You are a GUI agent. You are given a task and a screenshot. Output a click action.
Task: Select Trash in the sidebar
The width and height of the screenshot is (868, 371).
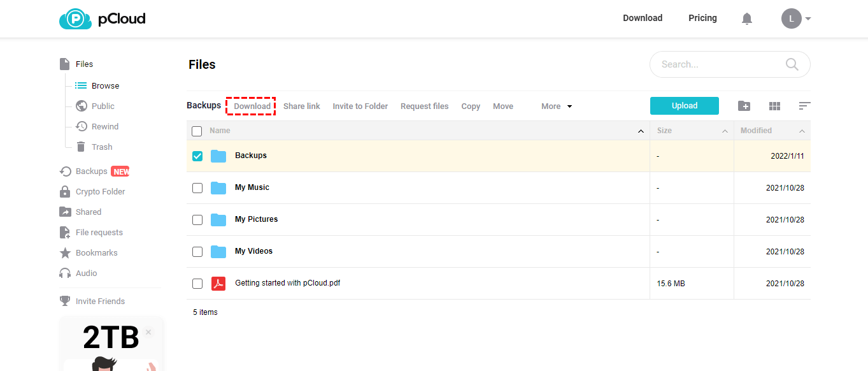[102, 147]
